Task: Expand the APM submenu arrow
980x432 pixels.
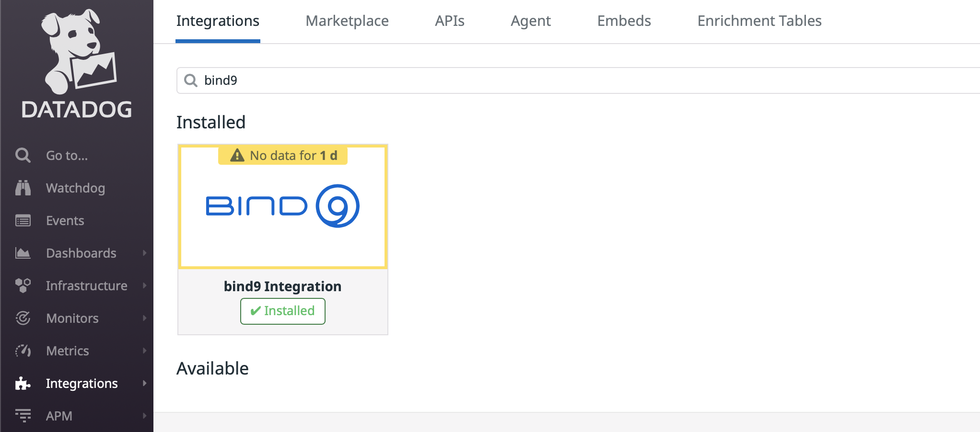Action: coord(144,416)
